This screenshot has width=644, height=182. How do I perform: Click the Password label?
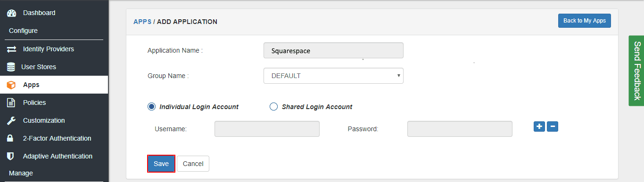(363, 129)
